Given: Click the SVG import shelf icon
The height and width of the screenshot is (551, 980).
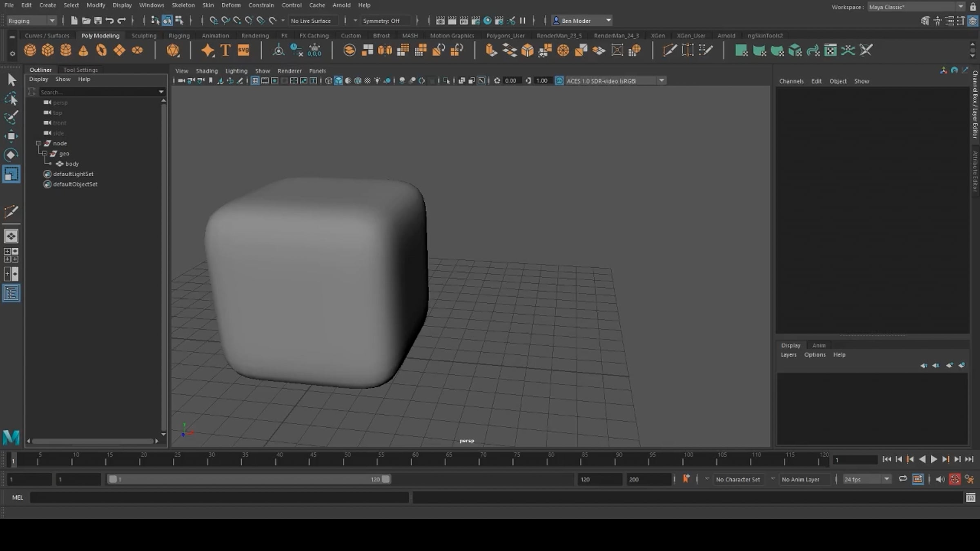Looking at the screenshot, I should coord(243,50).
